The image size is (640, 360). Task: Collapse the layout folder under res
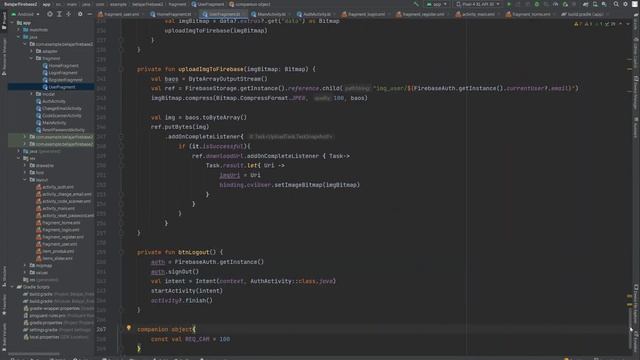(x=25, y=180)
